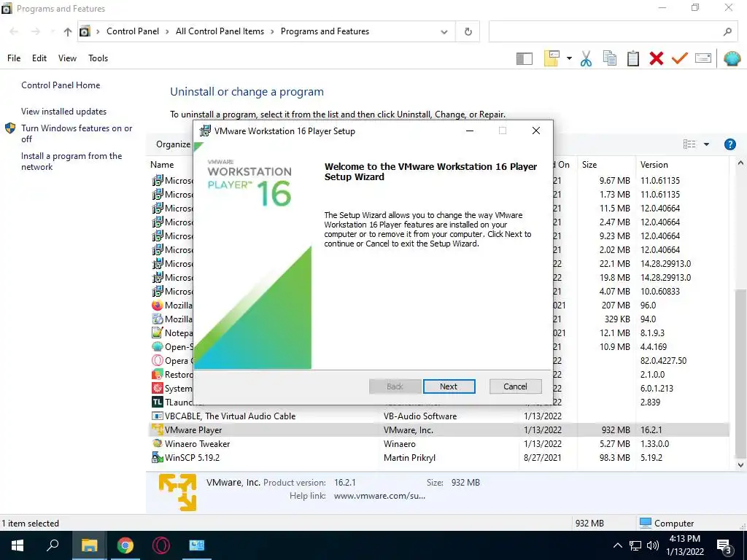This screenshot has height=560, width=747.
Task: Click the VB-Audio Software publisher cell
Action: (419, 416)
